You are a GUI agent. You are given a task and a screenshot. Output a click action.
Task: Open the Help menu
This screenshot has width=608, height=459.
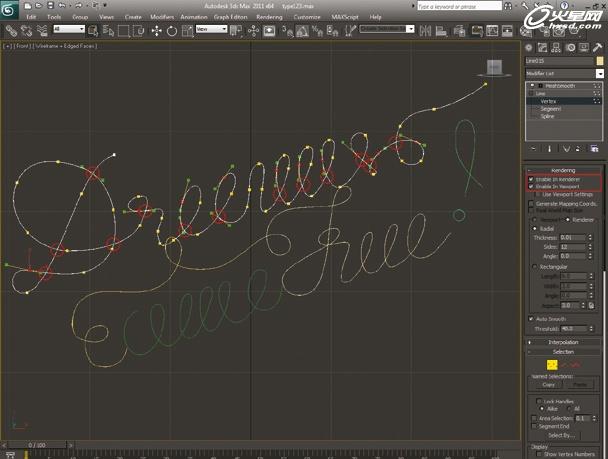click(x=375, y=17)
